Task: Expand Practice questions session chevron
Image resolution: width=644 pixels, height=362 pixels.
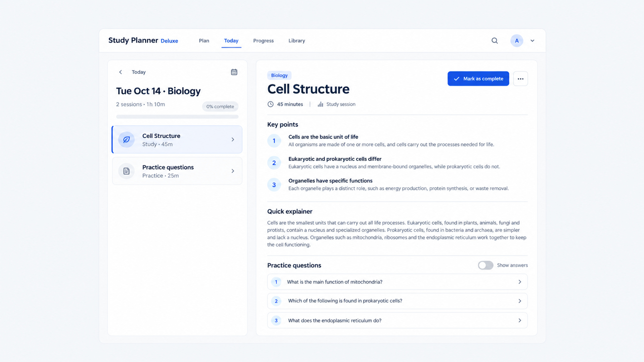Action: pos(233,171)
